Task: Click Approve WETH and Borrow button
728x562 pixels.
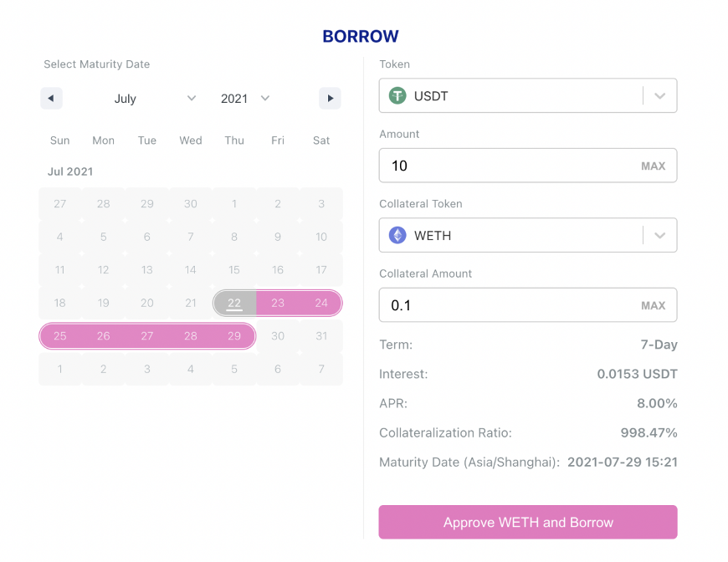Action: coord(528,523)
